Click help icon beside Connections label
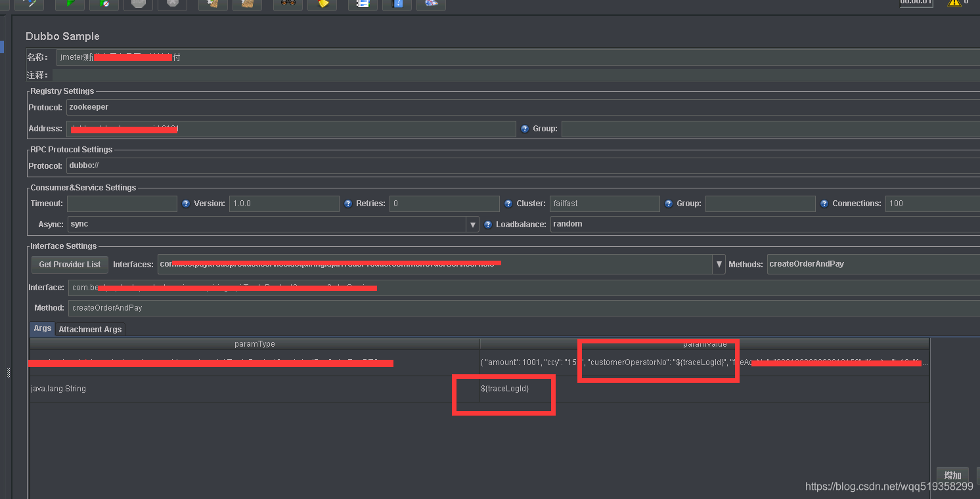The width and height of the screenshot is (980, 499). 824,204
